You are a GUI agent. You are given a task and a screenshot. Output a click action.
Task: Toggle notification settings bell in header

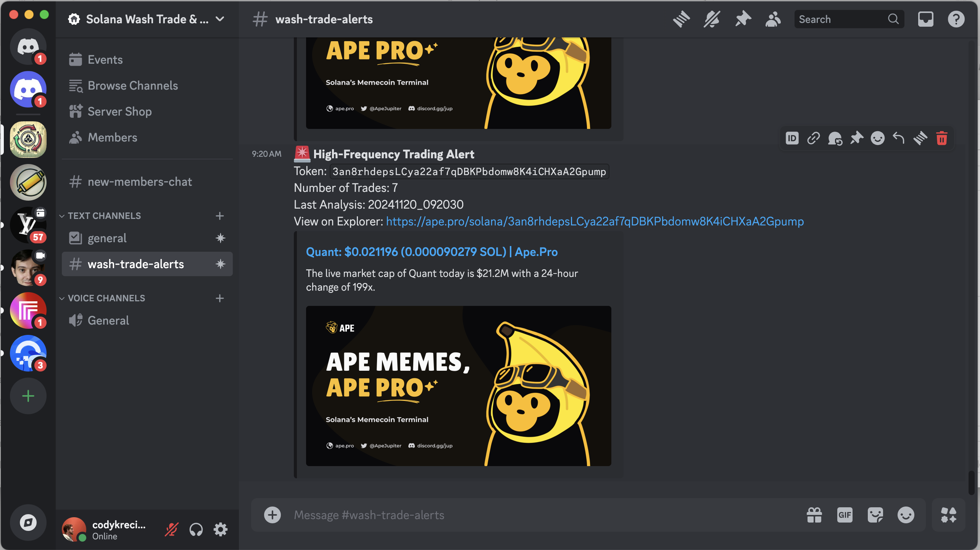tap(712, 19)
